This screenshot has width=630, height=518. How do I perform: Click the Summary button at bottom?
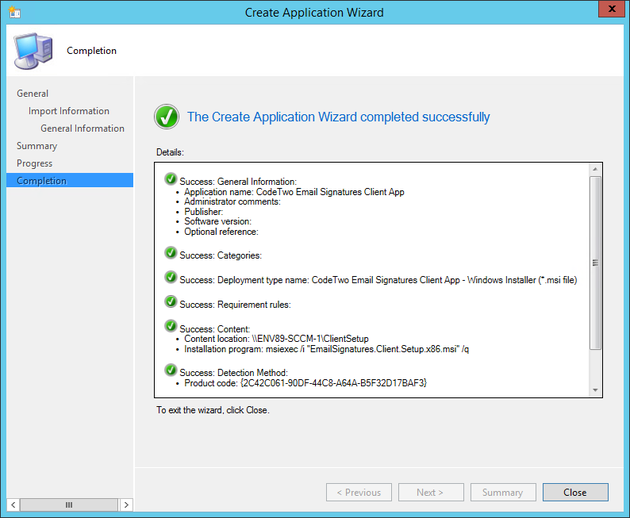tap(503, 492)
